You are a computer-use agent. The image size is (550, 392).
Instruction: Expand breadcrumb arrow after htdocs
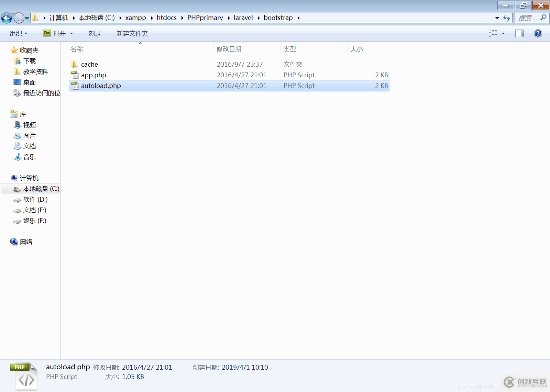[183, 18]
